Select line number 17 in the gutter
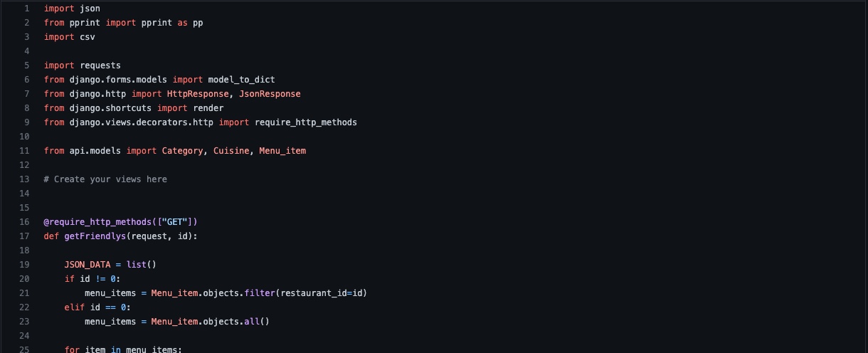This screenshot has height=353, width=868. click(x=24, y=236)
